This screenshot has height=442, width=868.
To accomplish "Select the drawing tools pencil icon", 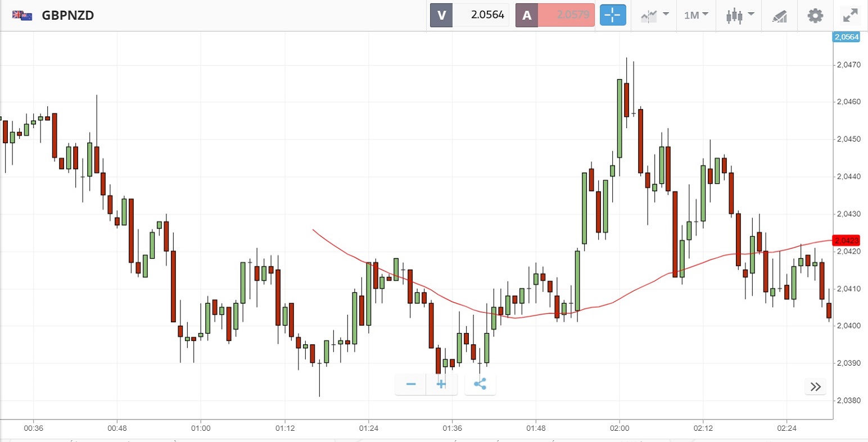I will click(x=779, y=16).
